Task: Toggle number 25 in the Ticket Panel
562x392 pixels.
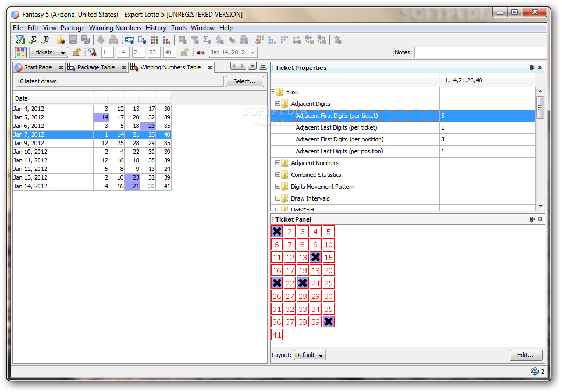Action: (329, 283)
